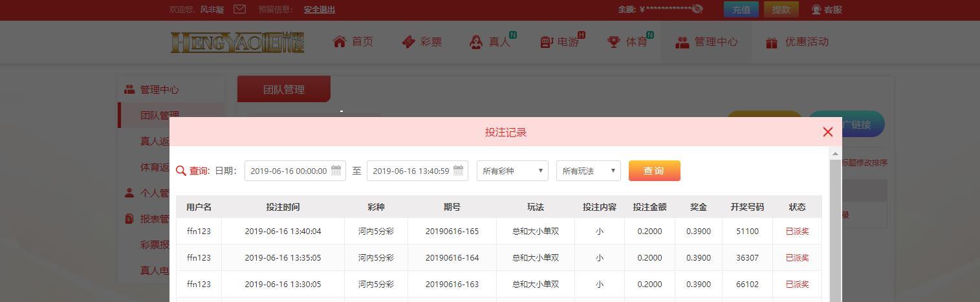Open 客服 customer service
980x302 pixels.
point(827,9)
